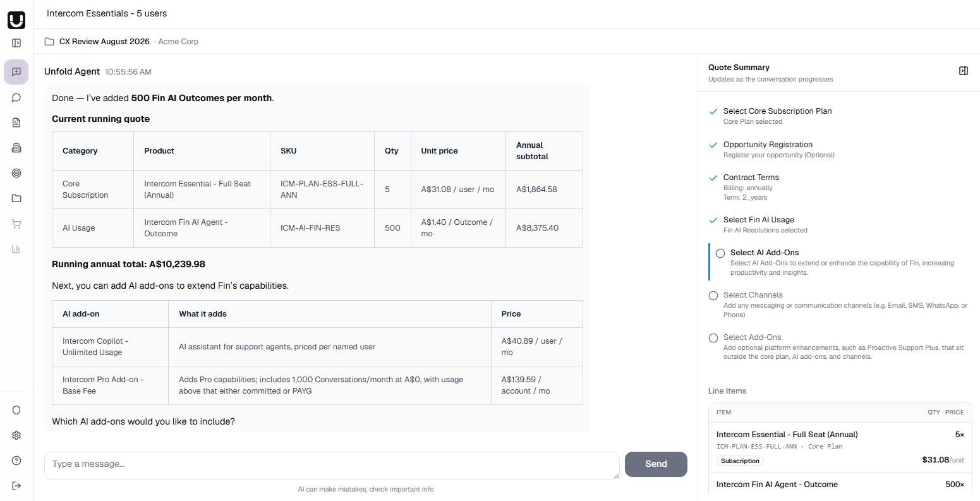Click the Select Add-Ons step title

[x=753, y=337]
